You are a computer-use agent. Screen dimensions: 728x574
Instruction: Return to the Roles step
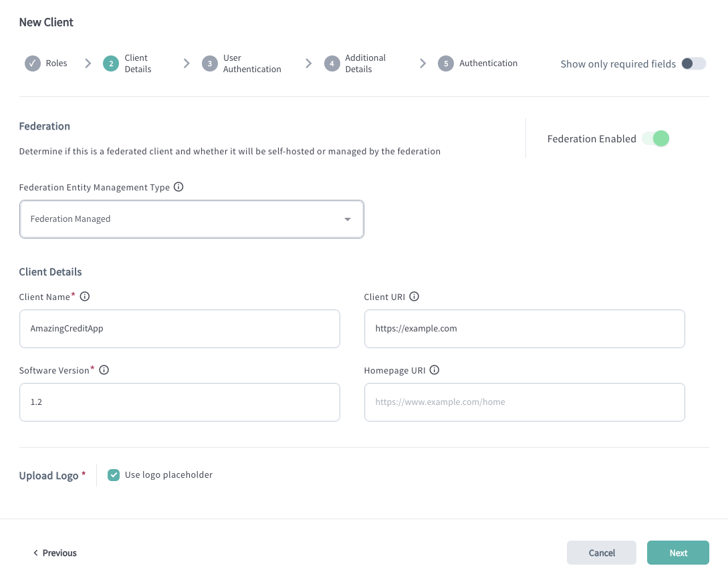coord(57,63)
